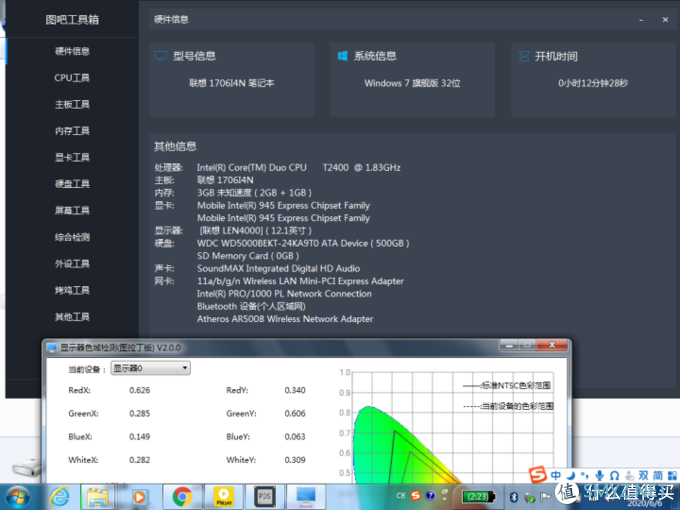Close the color gamut detection window
The image size is (680, 510).
(552, 345)
